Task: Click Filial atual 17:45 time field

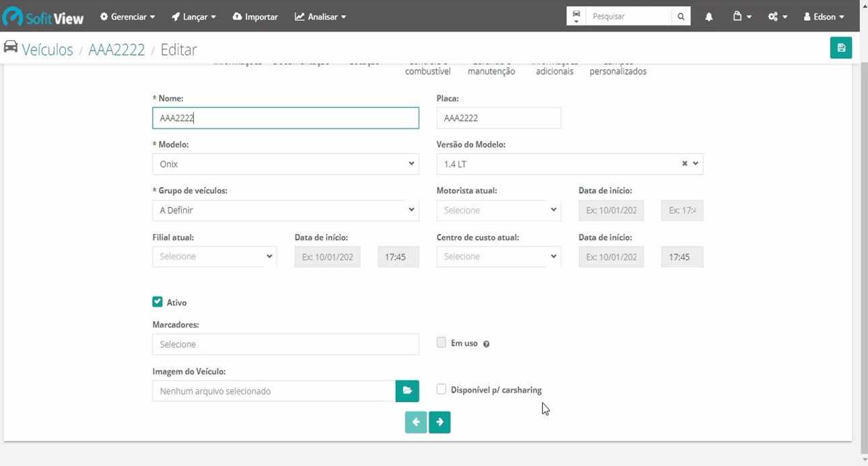Action: (x=398, y=256)
